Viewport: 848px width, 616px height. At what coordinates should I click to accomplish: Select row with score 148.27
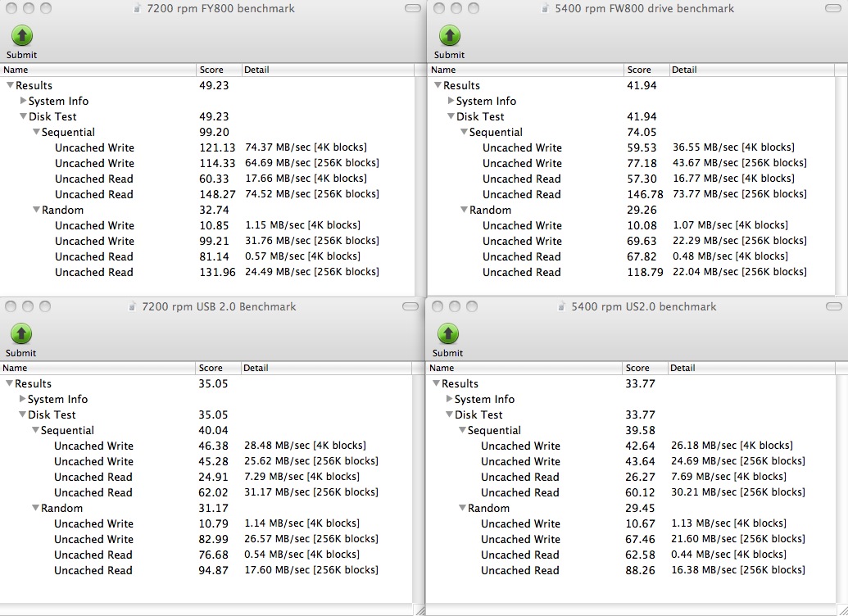(207, 194)
